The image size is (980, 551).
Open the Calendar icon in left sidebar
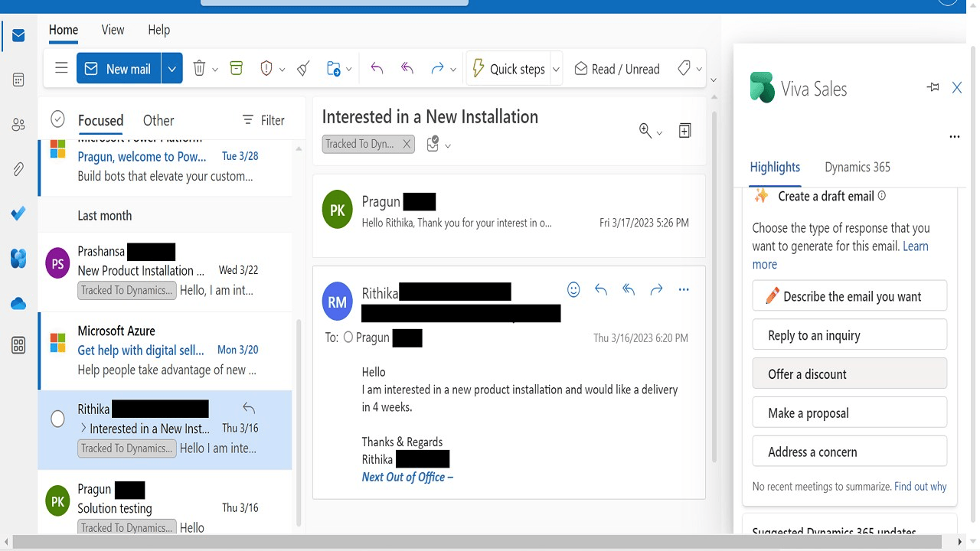pyautogui.click(x=18, y=80)
